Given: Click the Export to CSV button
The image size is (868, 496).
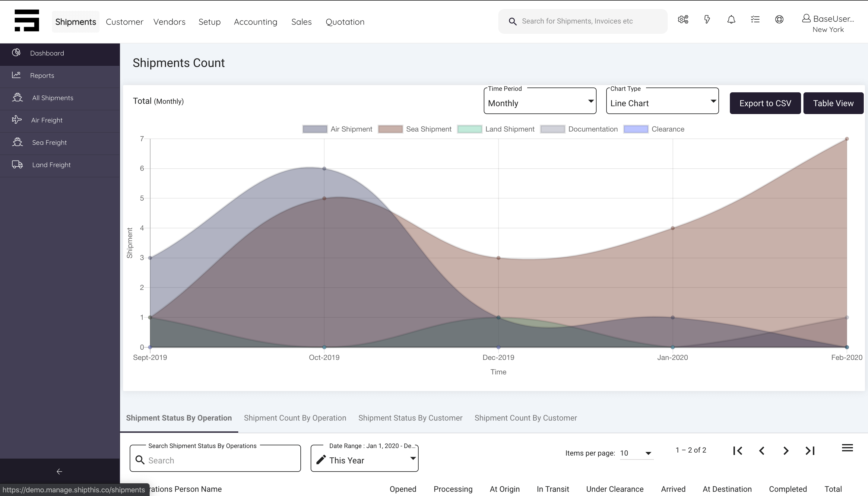Looking at the screenshot, I should (x=765, y=103).
